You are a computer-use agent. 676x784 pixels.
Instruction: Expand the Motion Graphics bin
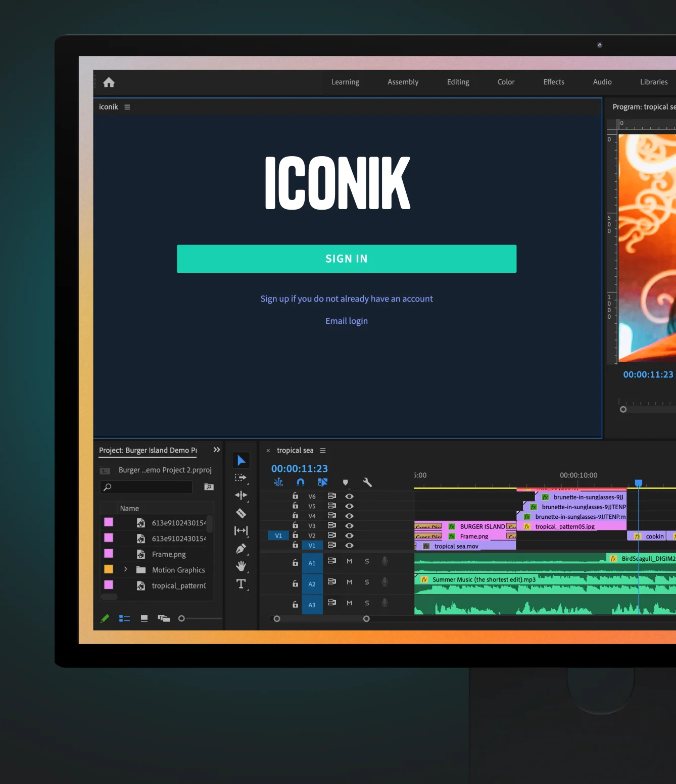(x=125, y=569)
